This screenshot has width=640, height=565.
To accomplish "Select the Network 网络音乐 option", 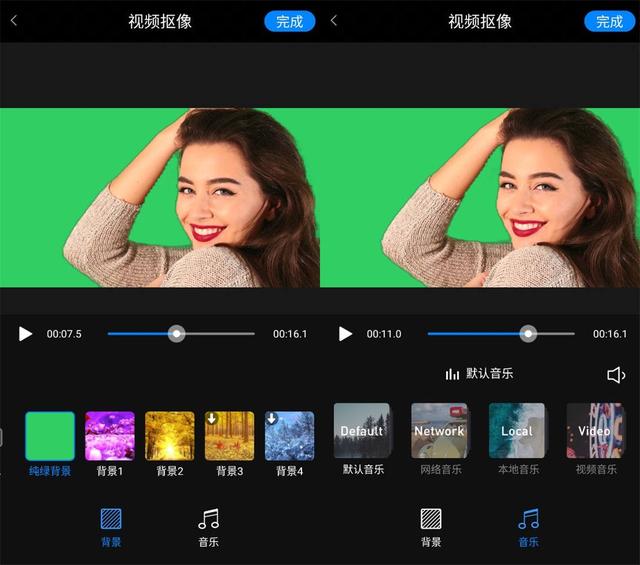I will [x=439, y=431].
